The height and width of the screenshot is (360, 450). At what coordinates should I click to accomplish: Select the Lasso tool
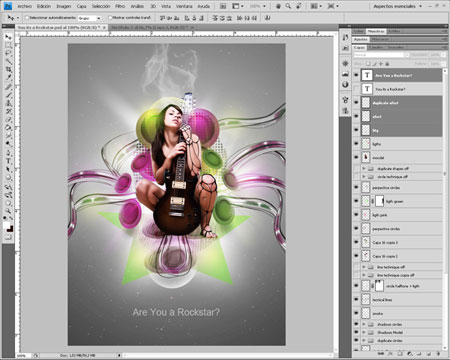[x=8, y=53]
